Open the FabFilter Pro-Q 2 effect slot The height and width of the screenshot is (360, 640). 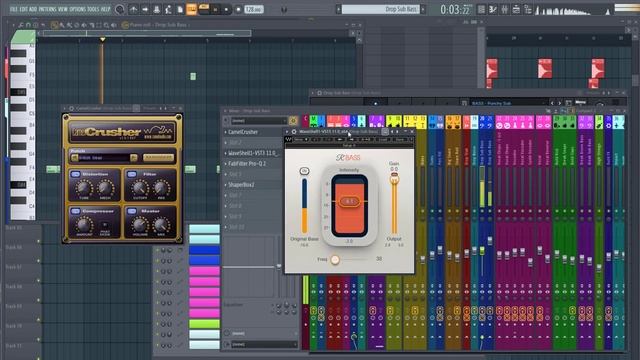coord(253,164)
